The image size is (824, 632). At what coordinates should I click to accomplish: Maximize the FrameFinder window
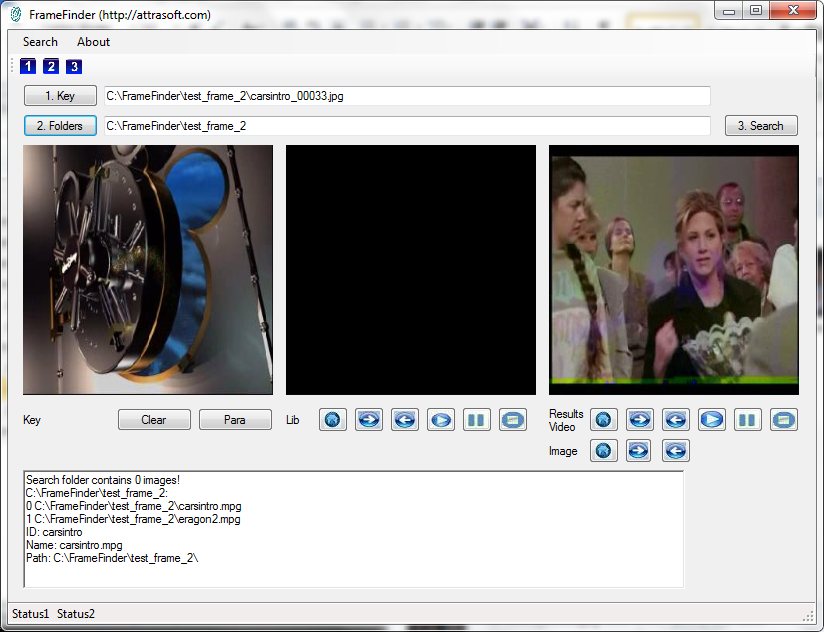756,11
